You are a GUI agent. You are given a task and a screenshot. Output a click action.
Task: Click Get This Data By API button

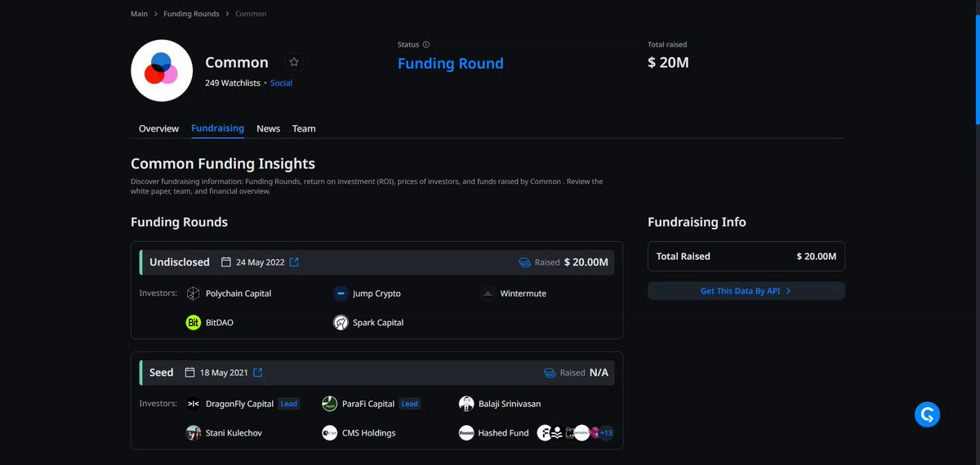coord(746,291)
